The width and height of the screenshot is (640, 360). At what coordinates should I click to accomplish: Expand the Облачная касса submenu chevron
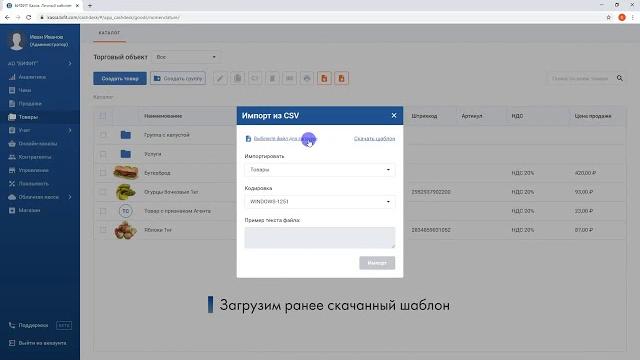click(70, 197)
